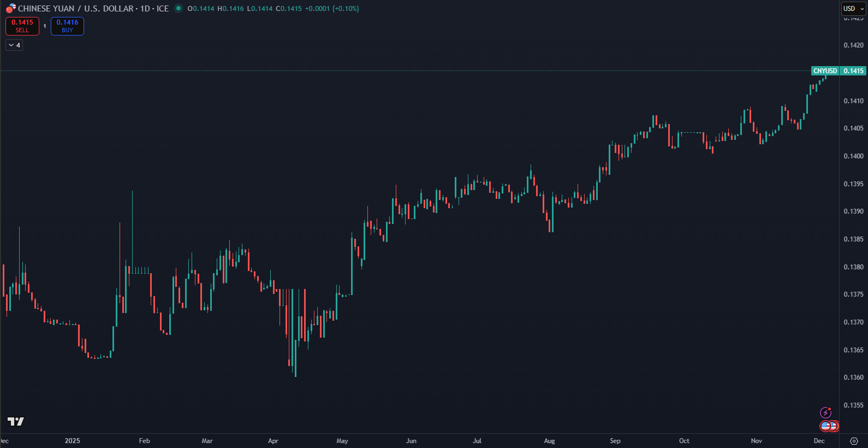Viewport: 868px width, 448px height.
Task: Click the 0.1416 BUY button
Action: (67, 26)
